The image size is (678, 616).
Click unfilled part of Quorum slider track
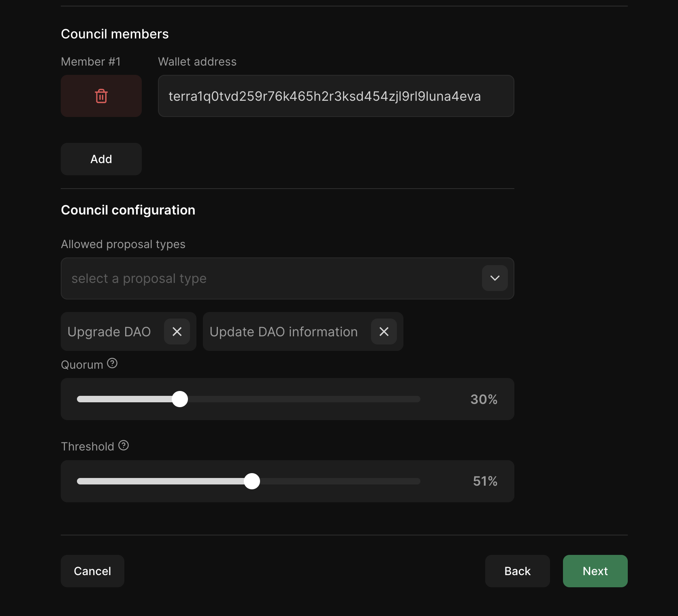[304, 399]
